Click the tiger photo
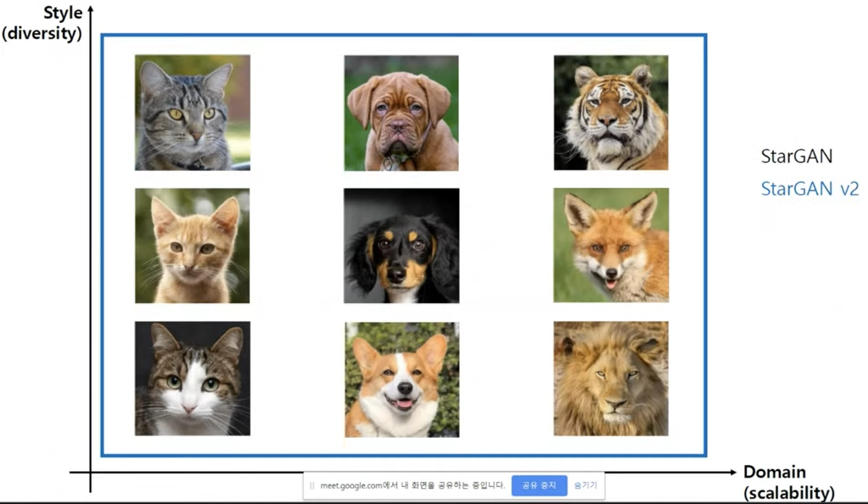This screenshot has width=868, height=504. 611,113
